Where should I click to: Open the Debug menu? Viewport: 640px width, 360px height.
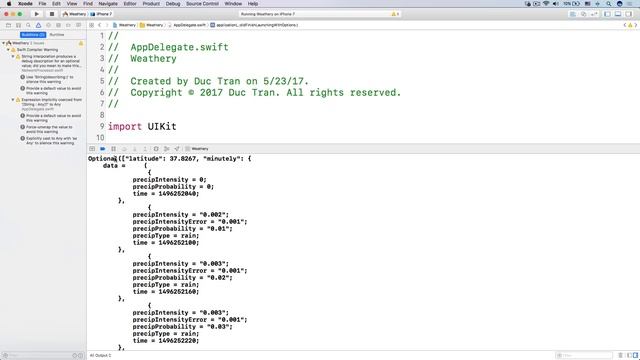173,4
